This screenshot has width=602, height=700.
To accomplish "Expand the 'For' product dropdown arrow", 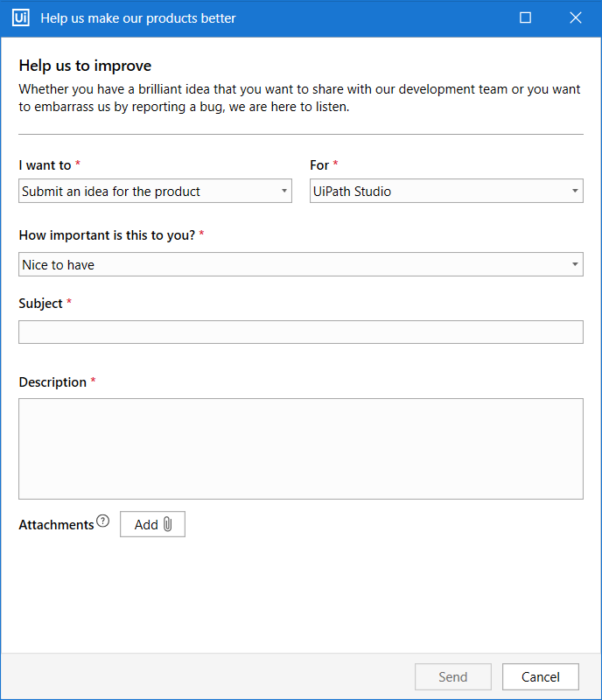I will [x=575, y=191].
